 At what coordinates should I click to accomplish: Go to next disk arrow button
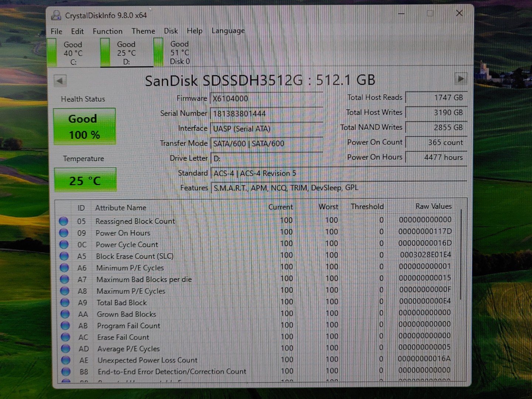pyautogui.click(x=460, y=79)
